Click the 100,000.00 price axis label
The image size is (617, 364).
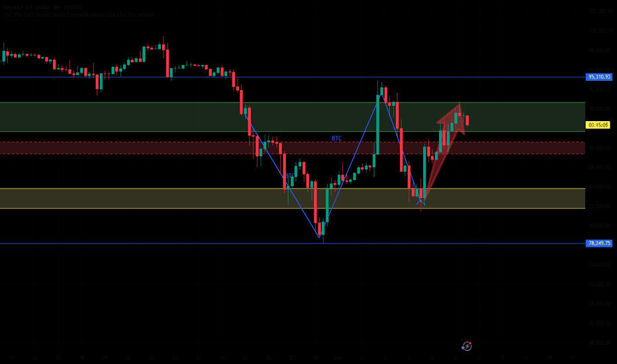coord(600,31)
